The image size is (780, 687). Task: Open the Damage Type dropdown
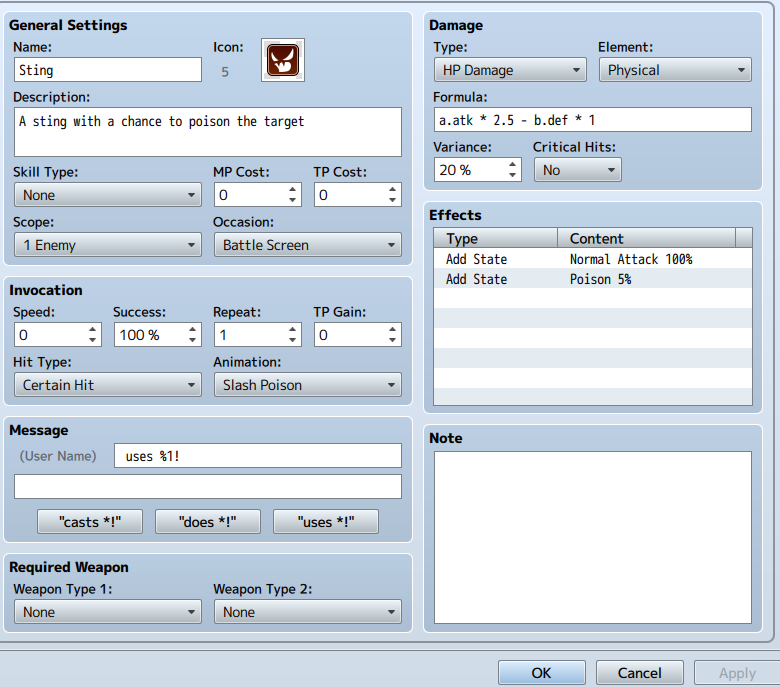[509, 70]
